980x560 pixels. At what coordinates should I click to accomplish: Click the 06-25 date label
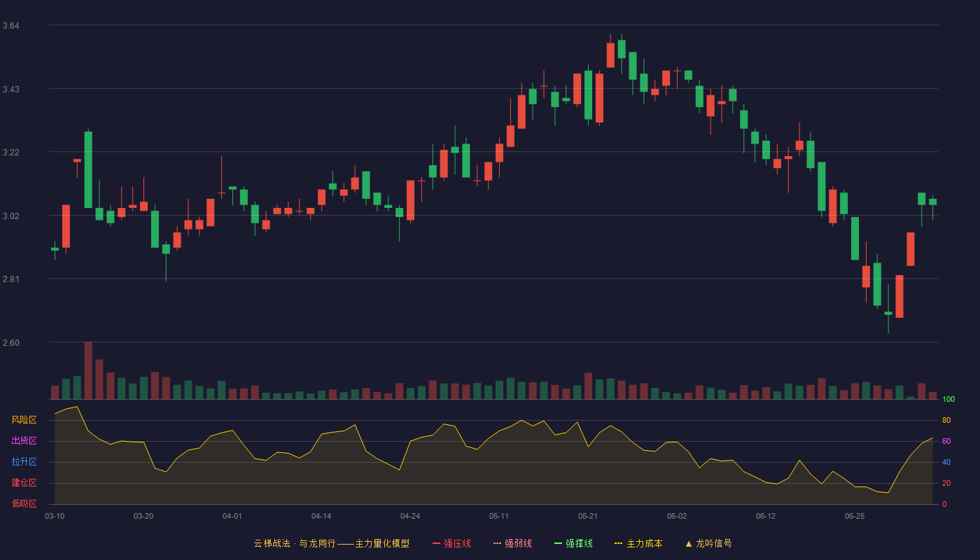(x=855, y=516)
